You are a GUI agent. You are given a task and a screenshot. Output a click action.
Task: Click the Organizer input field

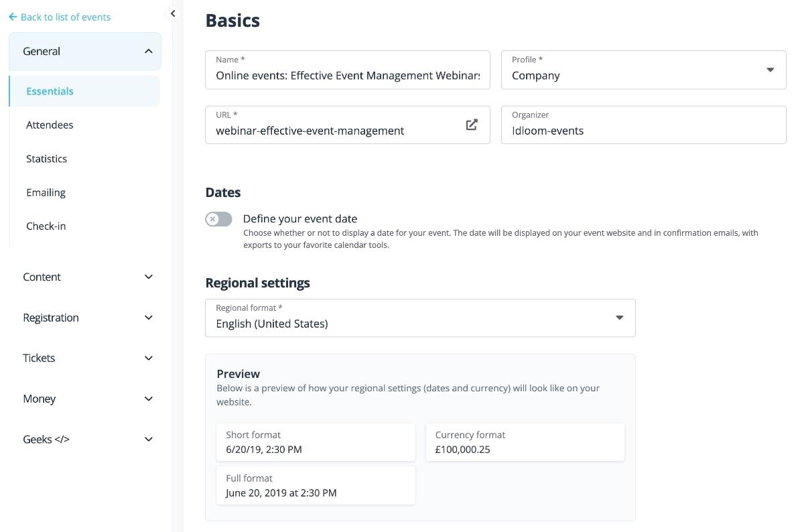pyautogui.click(x=643, y=131)
